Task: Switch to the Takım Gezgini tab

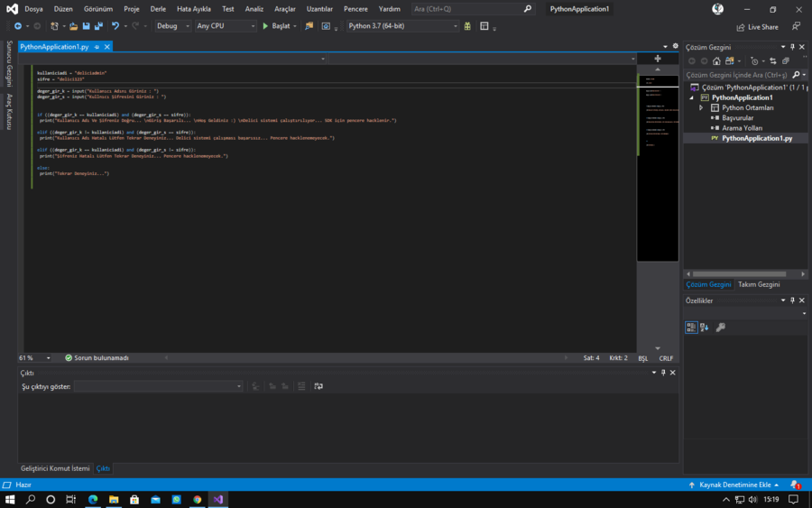Action: tap(758, 284)
